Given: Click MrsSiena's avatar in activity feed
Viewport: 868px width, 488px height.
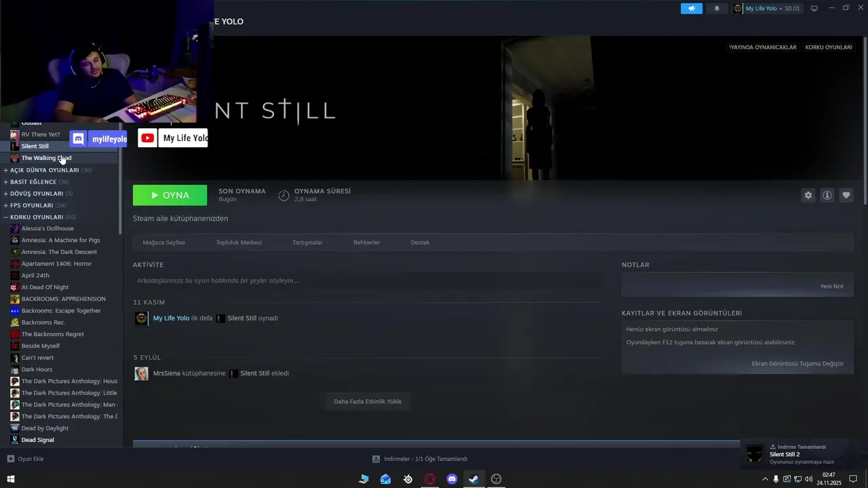Looking at the screenshot, I should [141, 373].
